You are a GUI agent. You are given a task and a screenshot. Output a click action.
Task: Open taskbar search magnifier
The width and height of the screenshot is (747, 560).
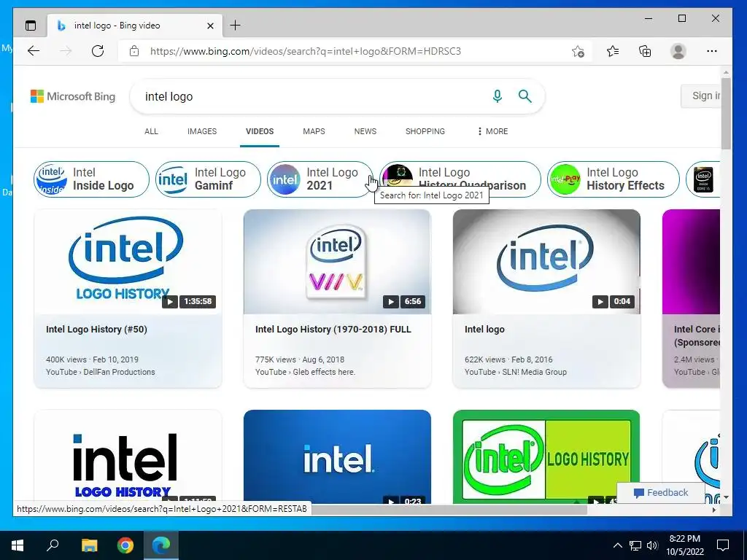[x=53, y=545]
